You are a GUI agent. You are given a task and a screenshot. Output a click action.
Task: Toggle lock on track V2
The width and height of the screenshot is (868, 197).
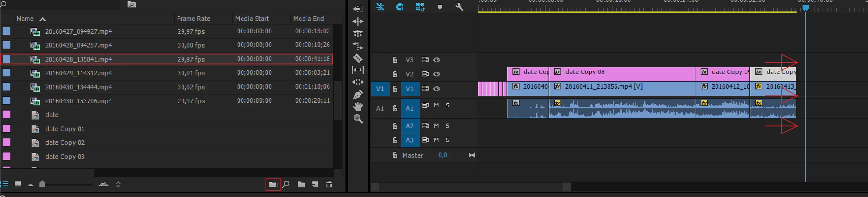coord(395,74)
